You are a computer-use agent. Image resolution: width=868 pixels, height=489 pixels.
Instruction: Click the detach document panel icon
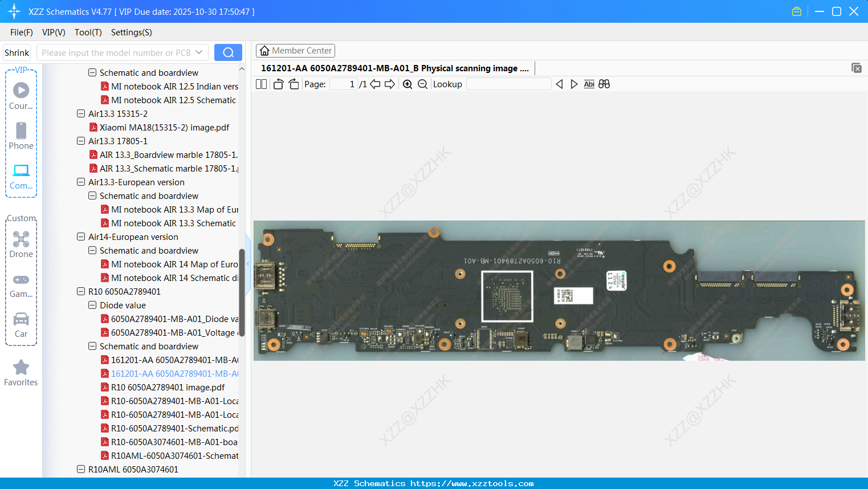click(x=857, y=68)
